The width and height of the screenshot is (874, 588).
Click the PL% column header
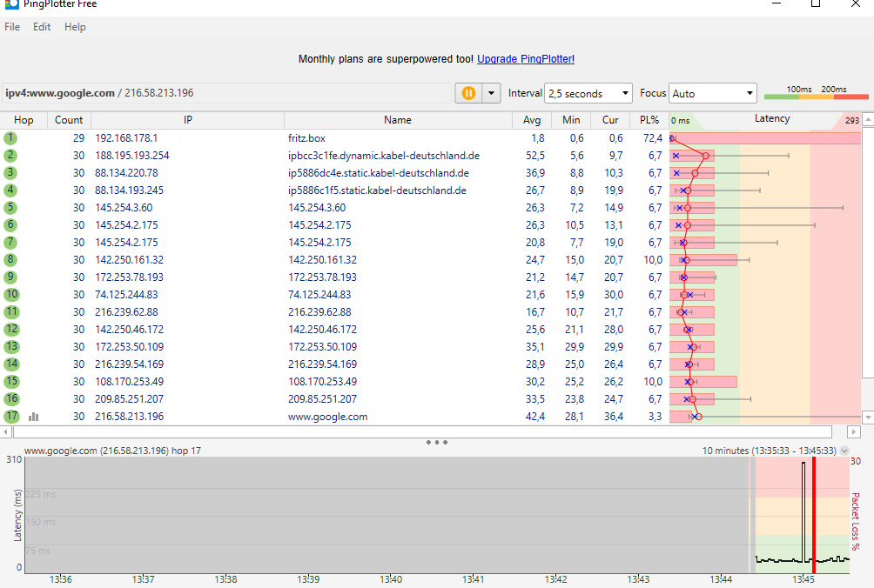pos(649,120)
